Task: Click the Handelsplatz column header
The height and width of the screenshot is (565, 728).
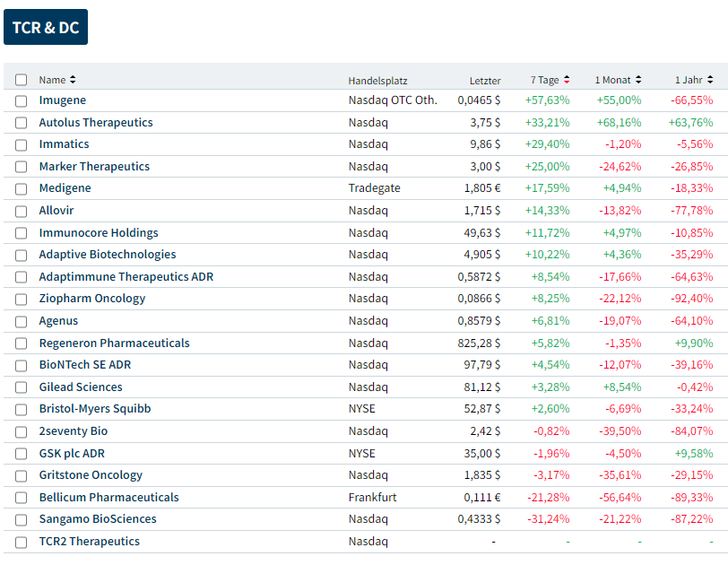Action: tap(377, 81)
